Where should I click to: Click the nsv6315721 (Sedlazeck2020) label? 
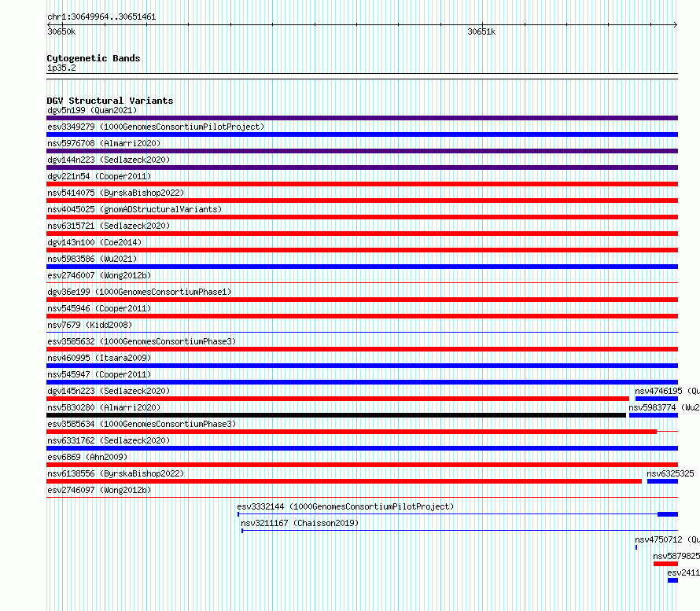point(109,226)
